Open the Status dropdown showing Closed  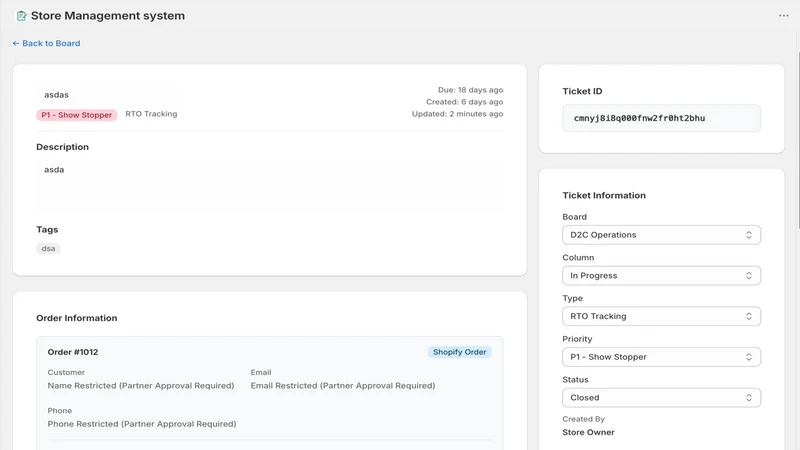[x=661, y=397]
